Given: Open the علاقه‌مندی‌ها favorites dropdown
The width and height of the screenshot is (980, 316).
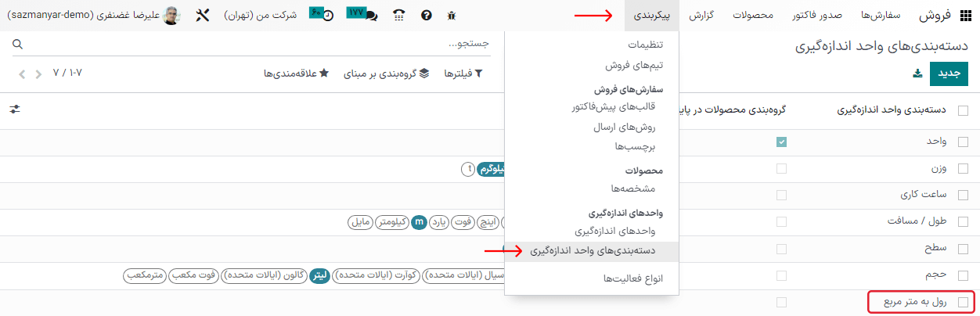Looking at the screenshot, I should 296,74.
